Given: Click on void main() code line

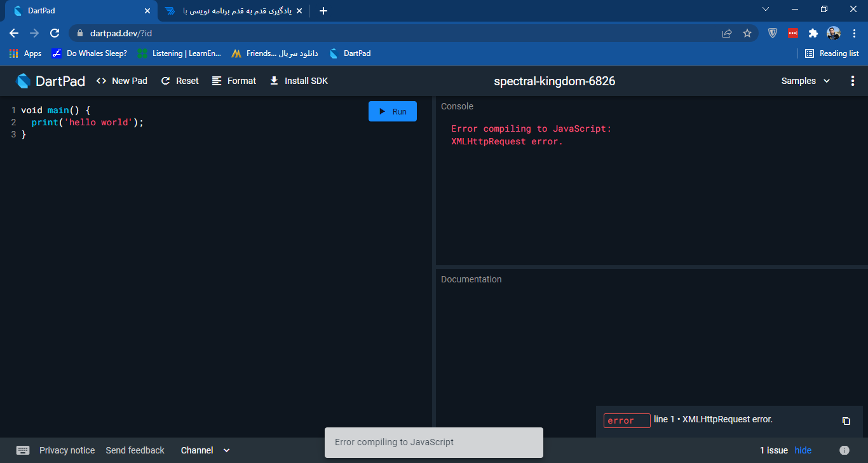Looking at the screenshot, I should point(56,110).
